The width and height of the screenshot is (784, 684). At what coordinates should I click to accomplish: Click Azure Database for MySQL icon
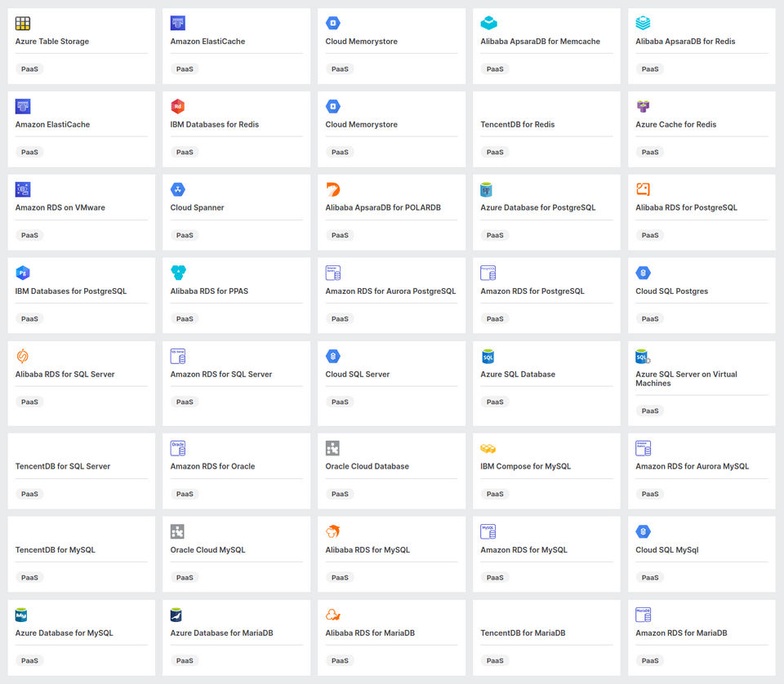click(21, 615)
